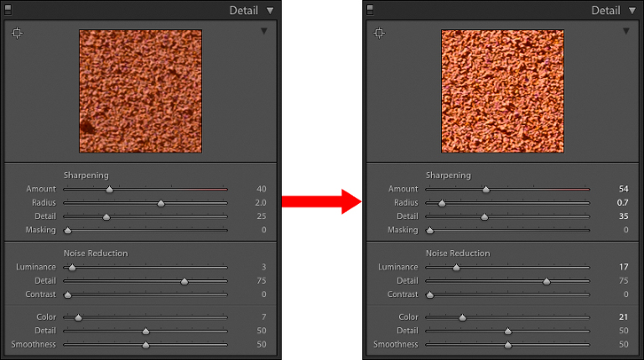
Task: Click right Luminance Detail slider at 75
Action: [547, 281]
